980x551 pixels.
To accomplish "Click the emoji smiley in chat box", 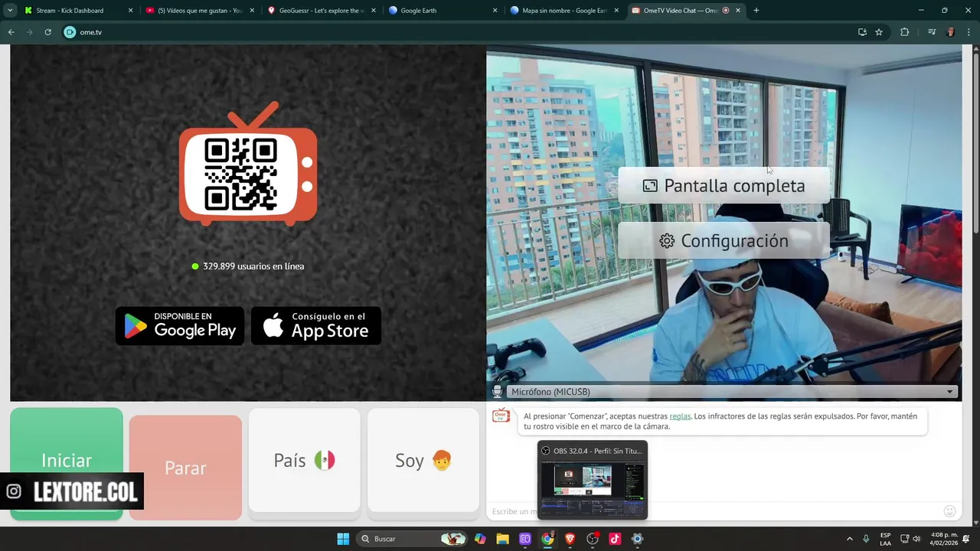I will click(949, 511).
